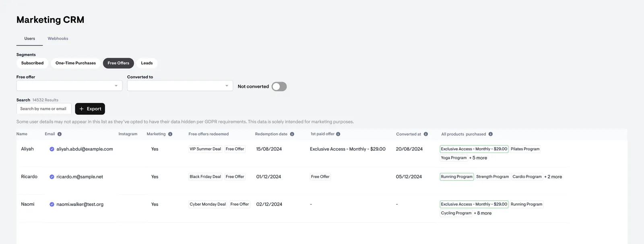
Task: Click the Redemption date info icon
Action: tap(292, 134)
